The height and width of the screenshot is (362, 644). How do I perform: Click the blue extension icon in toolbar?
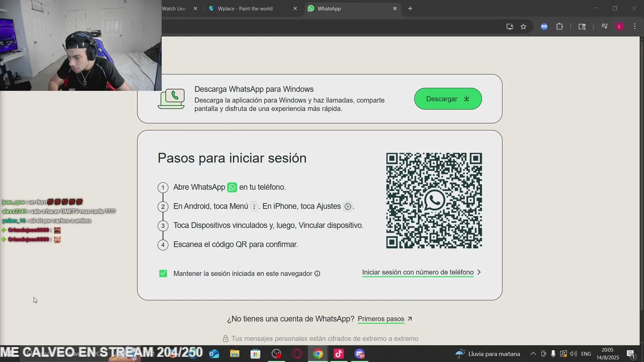(x=544, y=27)
